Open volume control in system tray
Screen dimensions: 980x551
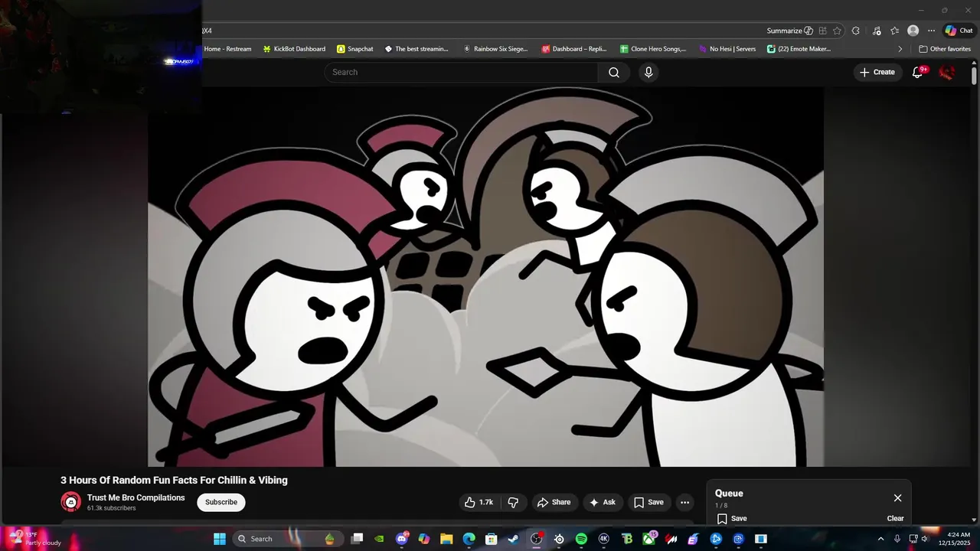[925, 539]
